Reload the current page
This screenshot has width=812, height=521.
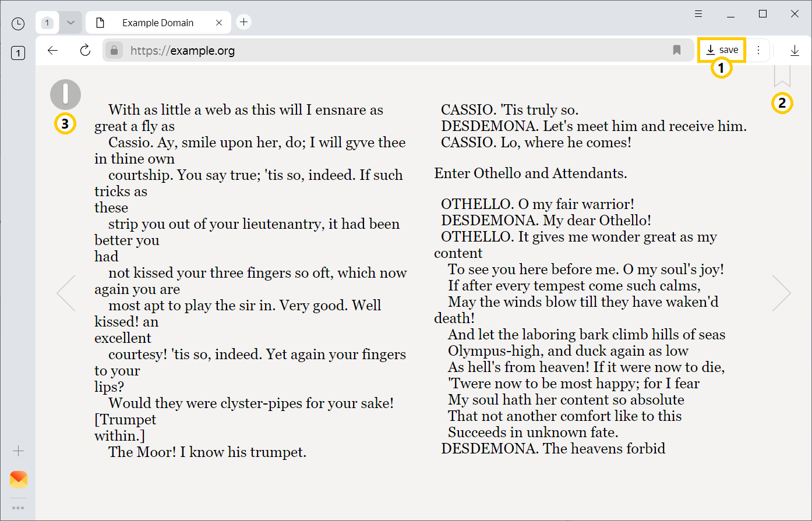coord(86,51)
